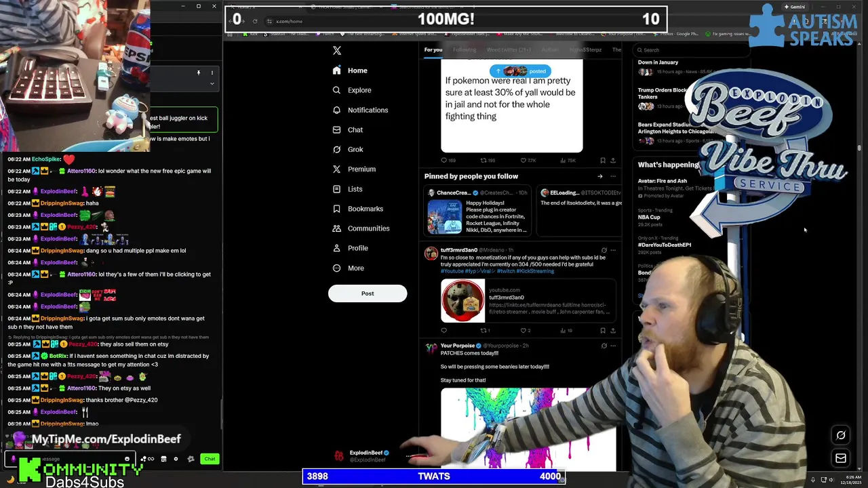This screenshot has height=488, width=868.
Task: Focus the X Search field
Action: click(x=692, y=49)
